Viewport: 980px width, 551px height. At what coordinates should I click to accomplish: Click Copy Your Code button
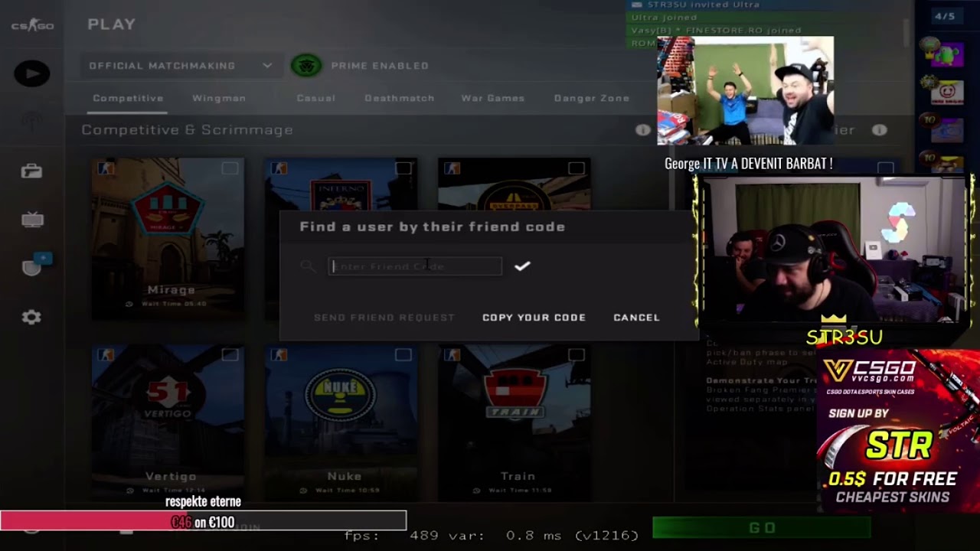(x=534, y=318)
